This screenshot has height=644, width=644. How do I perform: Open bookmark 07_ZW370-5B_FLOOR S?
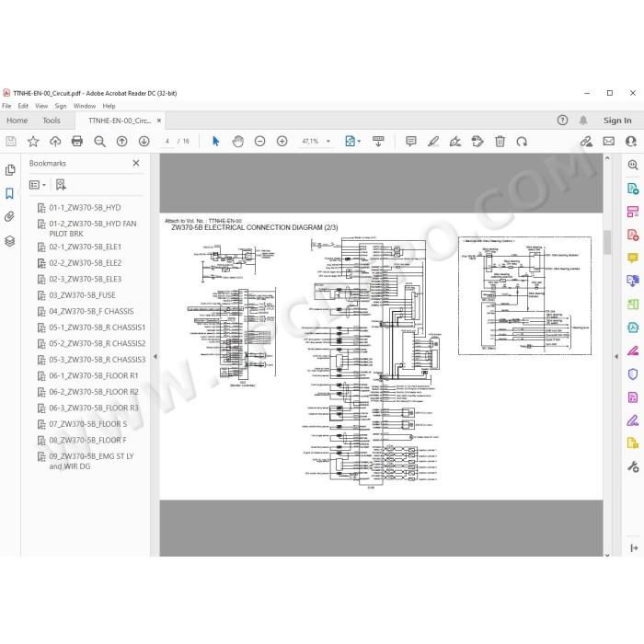[88, 424]
